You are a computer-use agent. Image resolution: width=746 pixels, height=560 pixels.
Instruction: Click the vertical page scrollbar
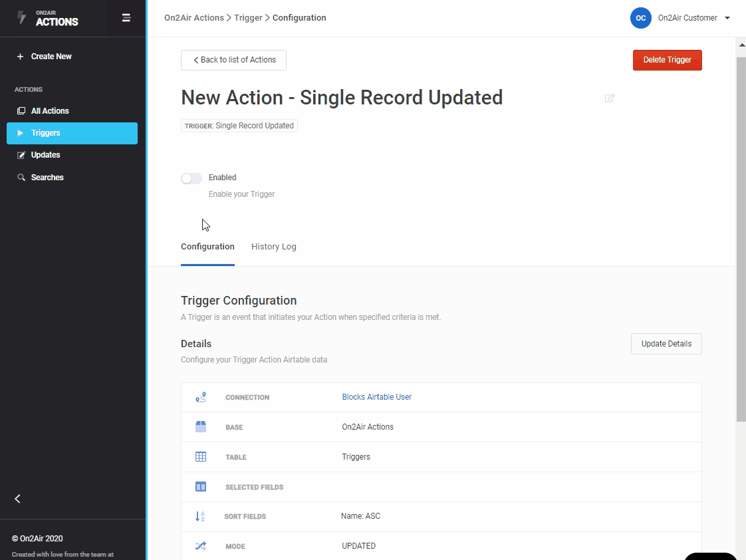tap(741, 239)
